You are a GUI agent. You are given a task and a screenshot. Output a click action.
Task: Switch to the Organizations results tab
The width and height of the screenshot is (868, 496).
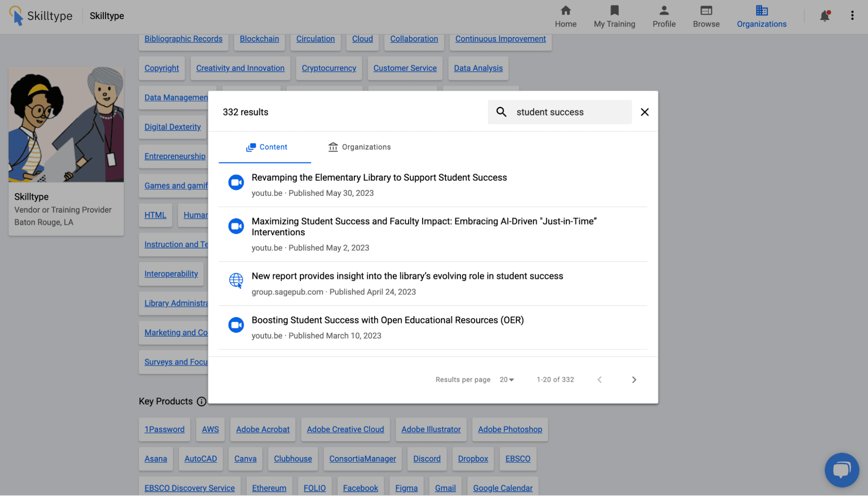359,147
